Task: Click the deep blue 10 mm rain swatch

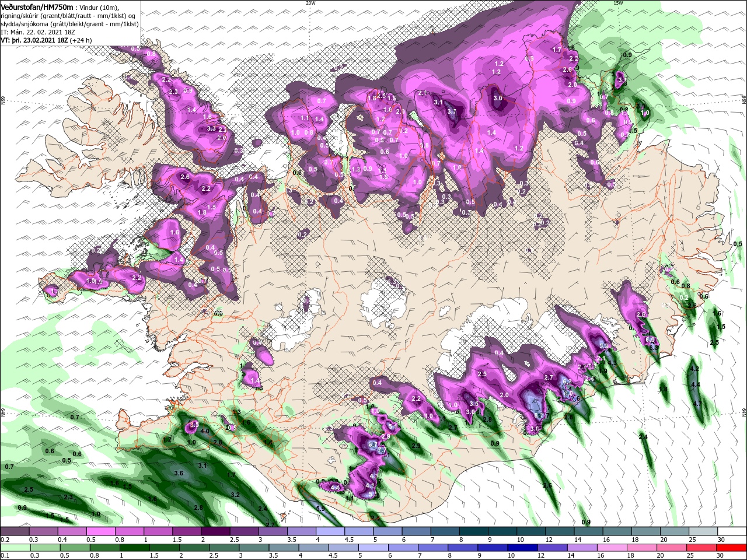Action: [521, 547]
